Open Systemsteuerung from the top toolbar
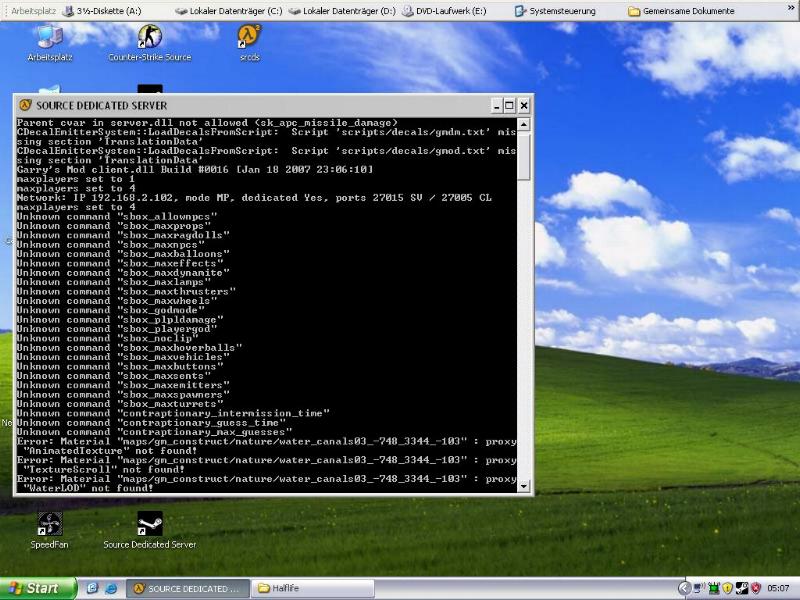This screenshot has height=600, width=800. 555,10
